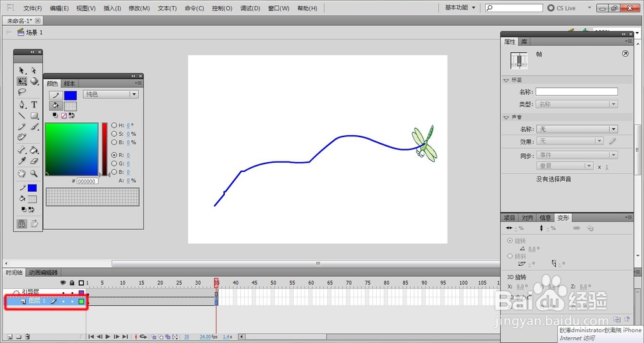
Task: Click the red brightness slider bar
Action: click(x=105, y=149)
